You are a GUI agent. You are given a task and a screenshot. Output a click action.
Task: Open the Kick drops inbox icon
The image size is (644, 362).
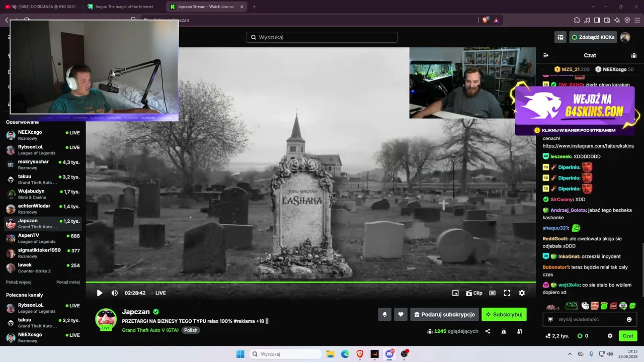click(x=560, y=37)
